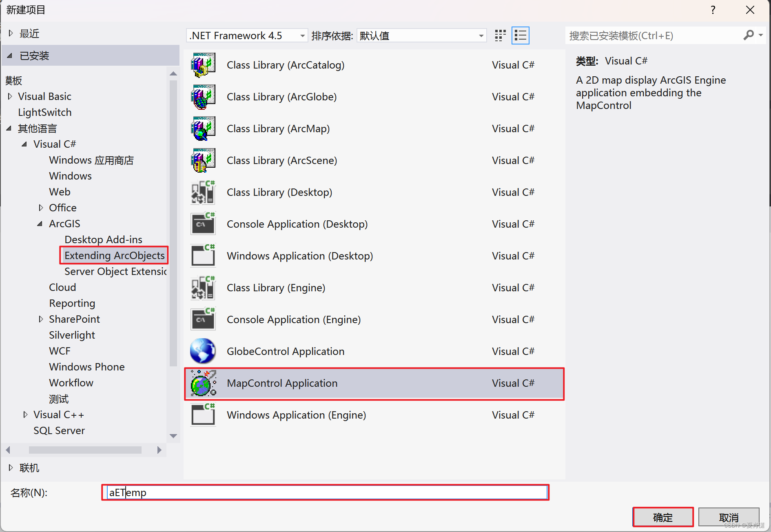This screenshot has width=771, height=532.
Task: Select Console Application (Engine) template icon
Action: coord(203,319)
